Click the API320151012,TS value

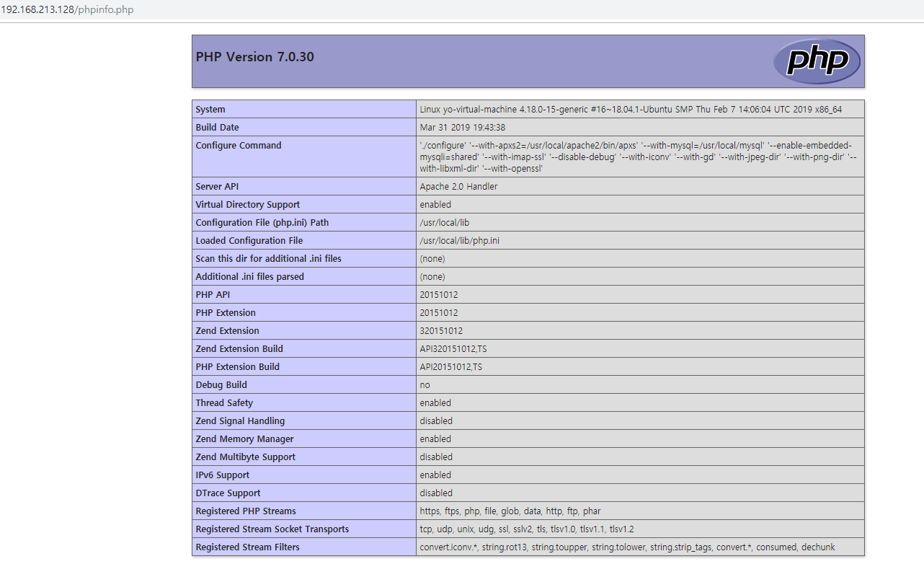point(453,349)
